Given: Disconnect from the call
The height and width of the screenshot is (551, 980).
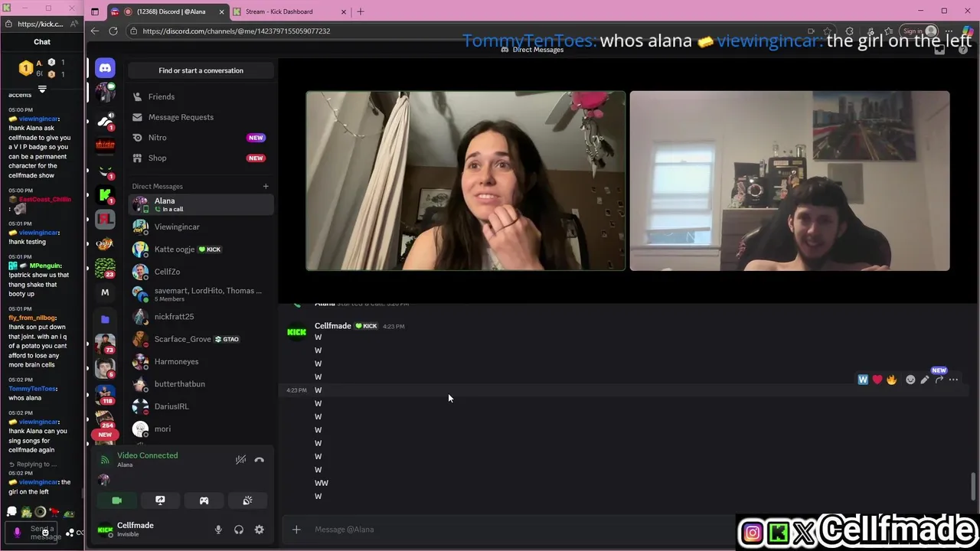Looking at the screenshot, I should pyautogui.click(x=259, y=460).
